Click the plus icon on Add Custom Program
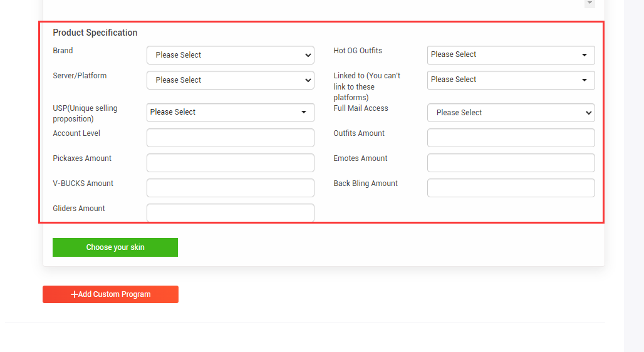This screenshot has width=644, height=352. [x=75, y=294]
